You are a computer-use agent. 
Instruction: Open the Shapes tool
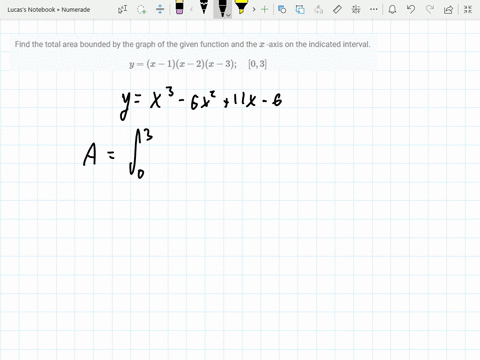(x=282, y=9)
